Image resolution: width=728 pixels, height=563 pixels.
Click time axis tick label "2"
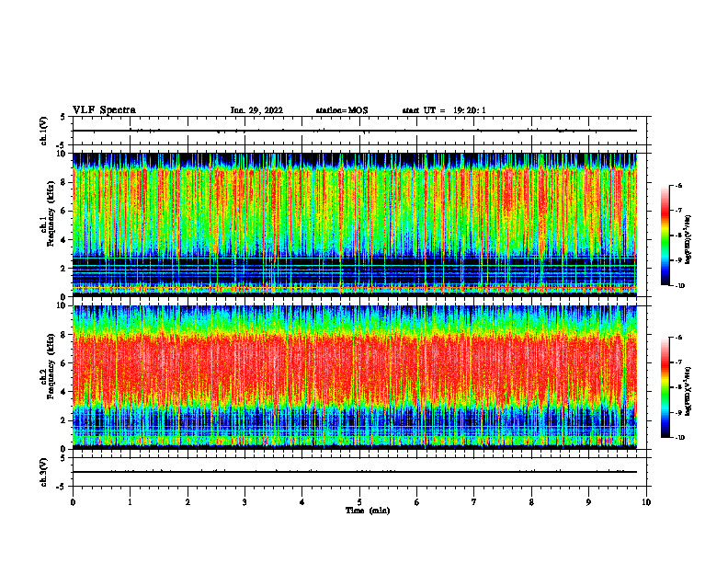(188, 502)
